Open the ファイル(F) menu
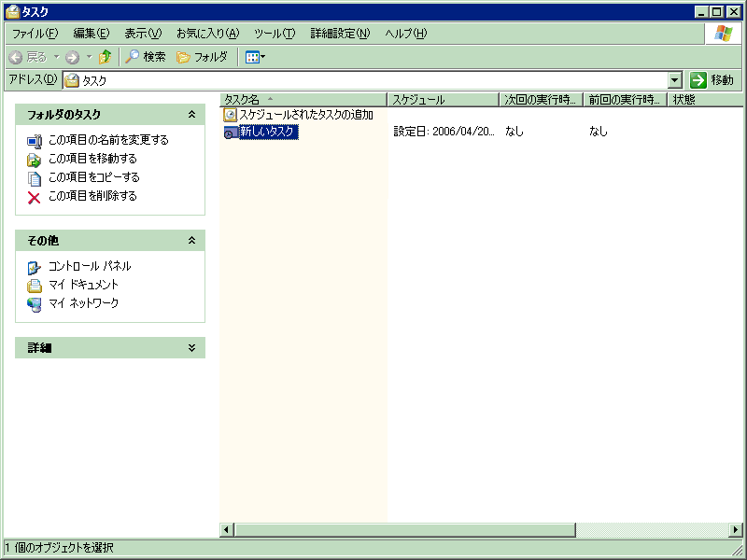Screen dimensions: 747x560 (x=35, y=34)
